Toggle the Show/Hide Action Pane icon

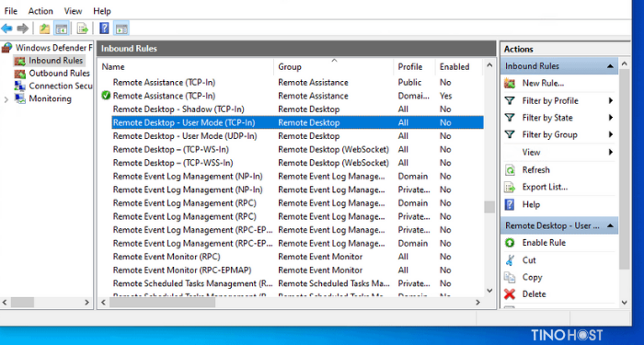pos(121,29)
